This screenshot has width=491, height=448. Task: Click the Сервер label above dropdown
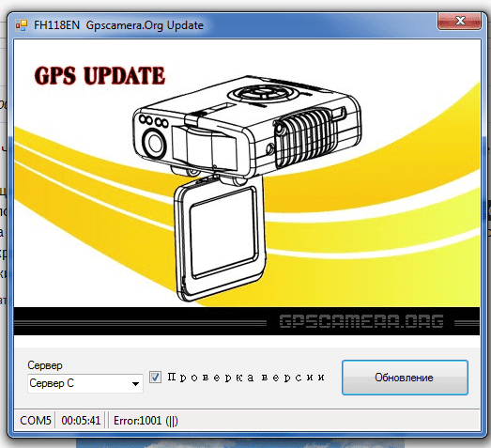[x=45, y=365]
